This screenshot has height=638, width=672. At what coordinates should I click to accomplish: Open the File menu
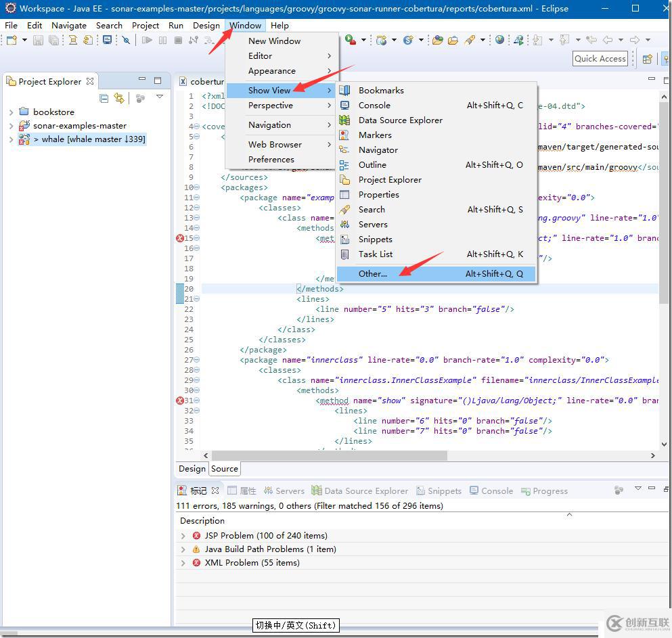tap(11, 26)
